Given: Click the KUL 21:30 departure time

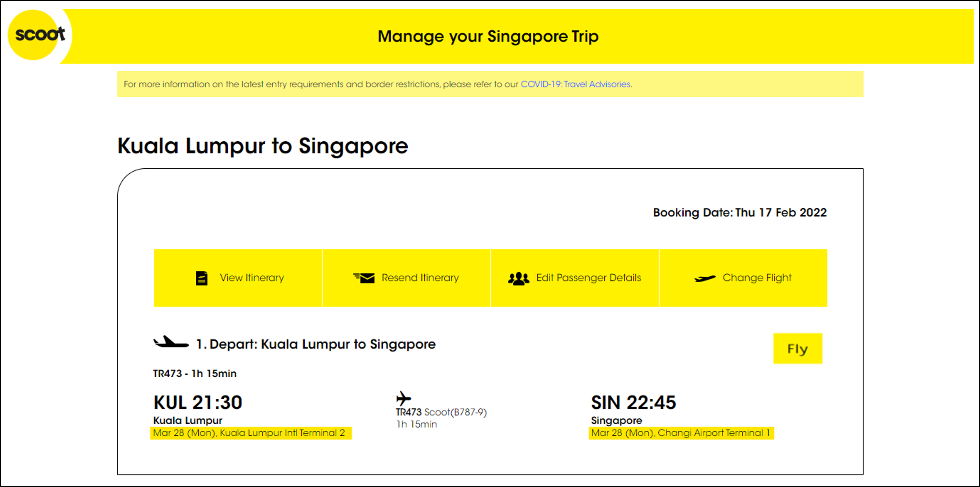Looking at the screenshot, I should tap(198, 402).
